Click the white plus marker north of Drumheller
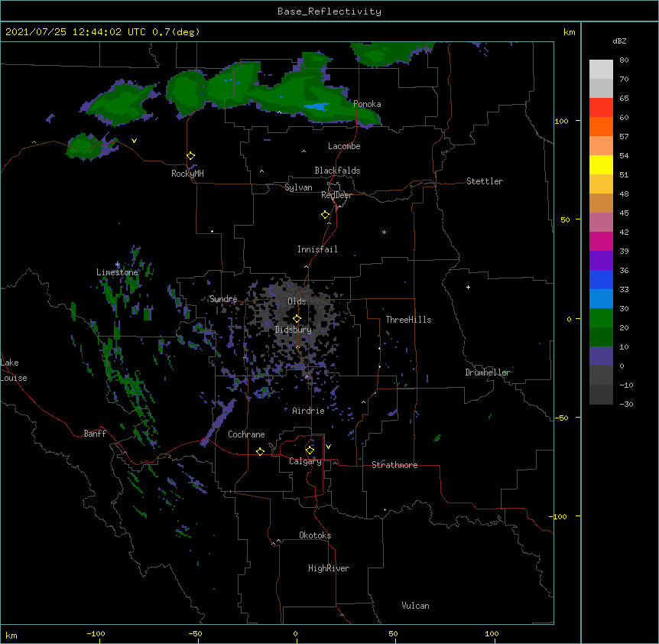Screen dimensions: 659x644 (x=468, y=287)
